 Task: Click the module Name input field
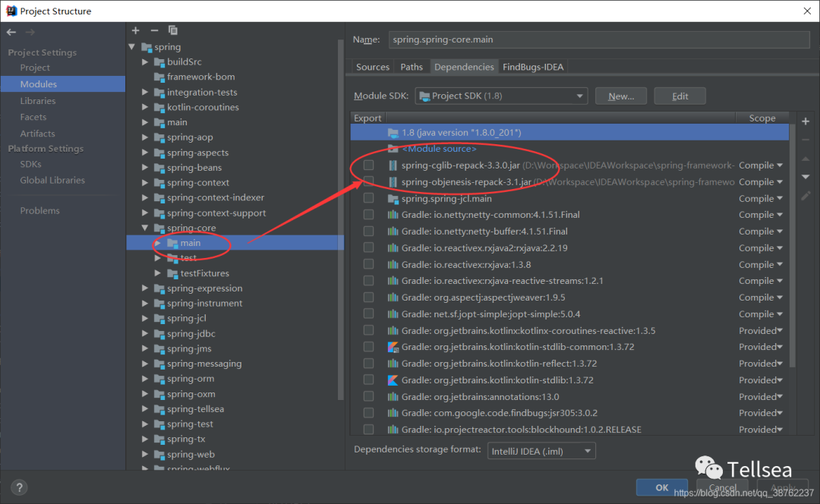point(599,39)
